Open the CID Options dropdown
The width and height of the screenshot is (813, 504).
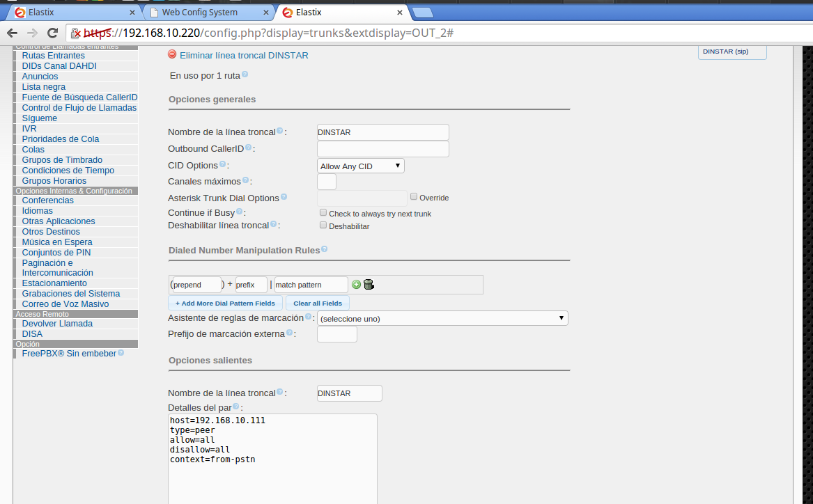pyautogui.click(x=360, y=166)
